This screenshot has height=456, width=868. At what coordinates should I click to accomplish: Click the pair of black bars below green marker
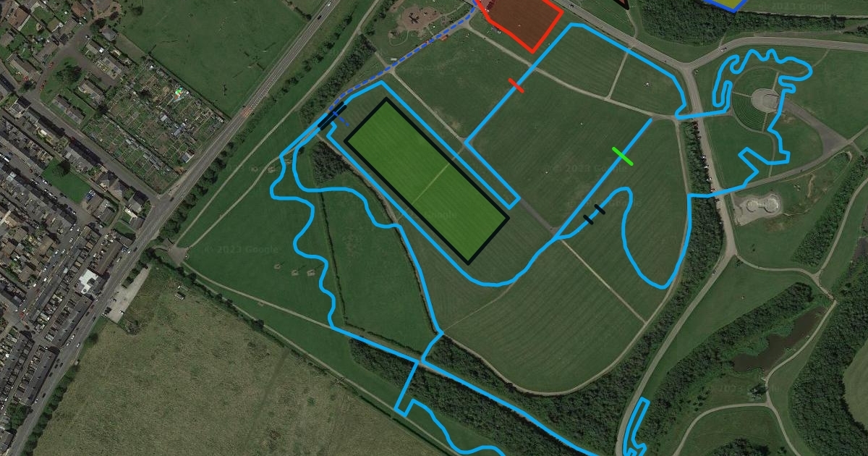[x=594, y=214]
